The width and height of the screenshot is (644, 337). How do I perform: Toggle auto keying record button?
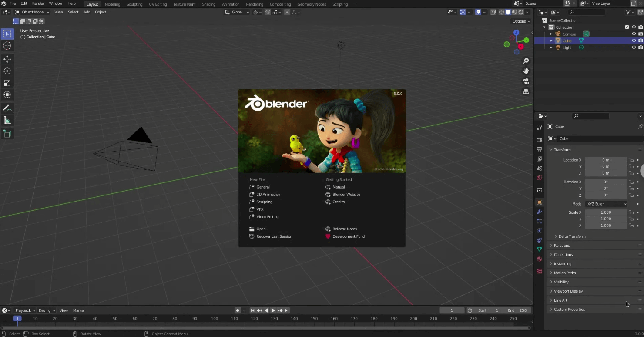238,310
